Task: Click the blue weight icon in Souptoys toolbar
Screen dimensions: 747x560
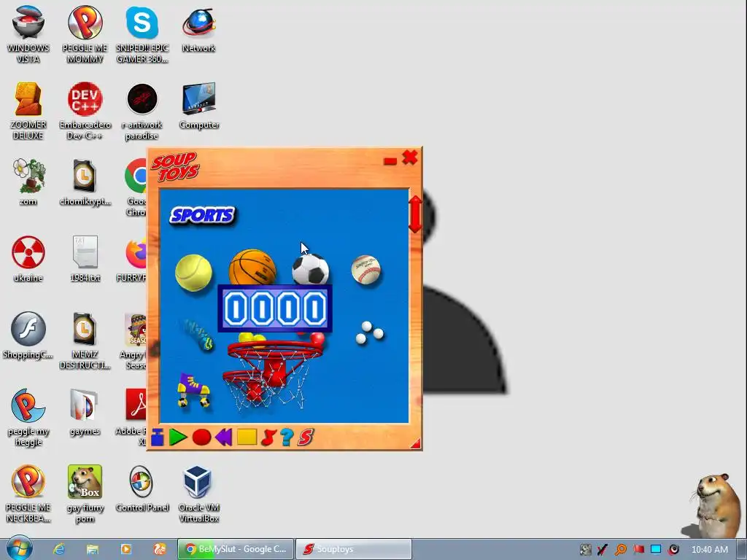Action: [158, 437]
